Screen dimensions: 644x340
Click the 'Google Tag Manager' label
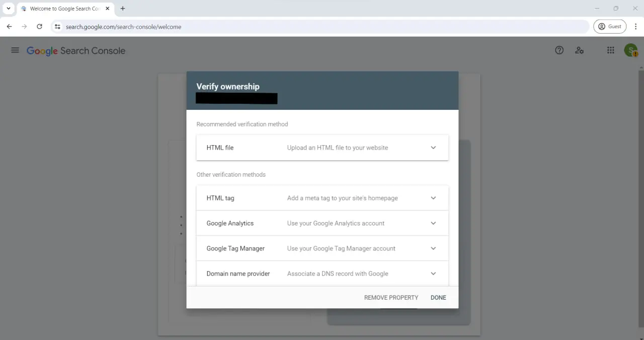[x=235, y=248]
